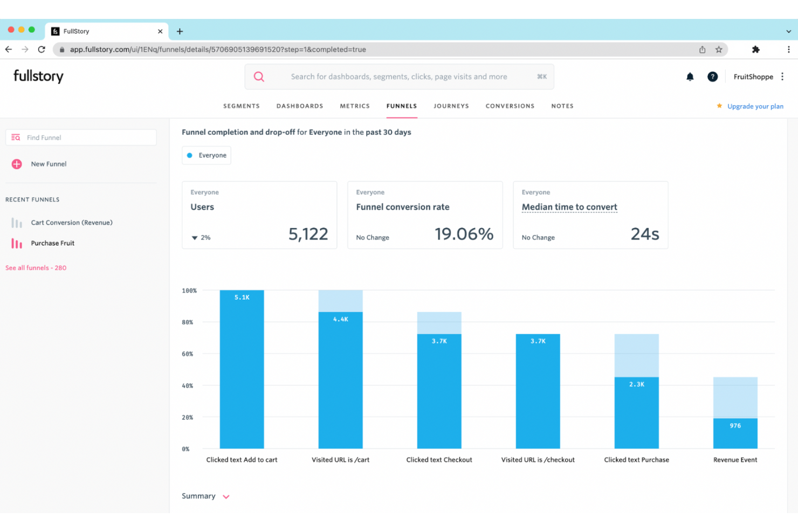The height and width of the screenshot is (532, 798).
Task: Click the search magnifier icon
Action: [259, 77]
